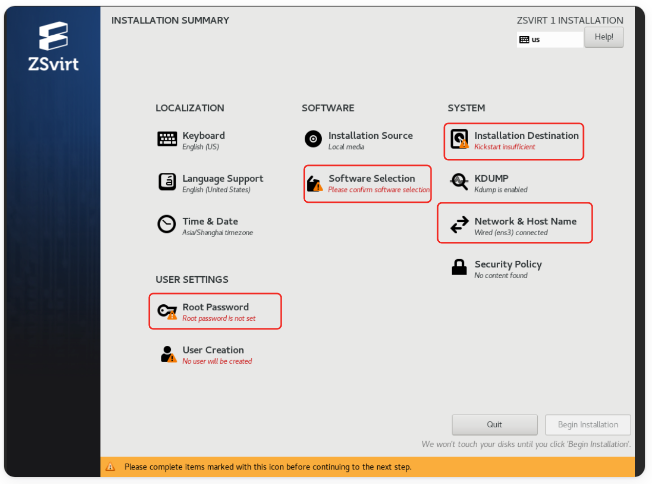The width and height of the screenshot is (652, 484).
Task: Open Language Support settings label
Action: click(x=223, y=178)
